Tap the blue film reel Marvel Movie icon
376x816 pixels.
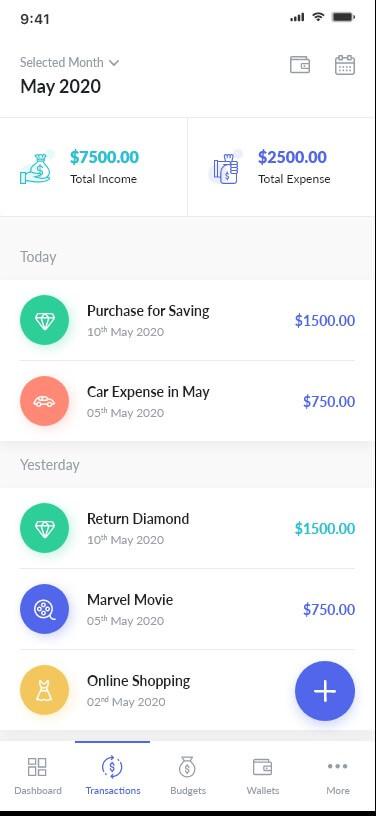pos(44,609)
